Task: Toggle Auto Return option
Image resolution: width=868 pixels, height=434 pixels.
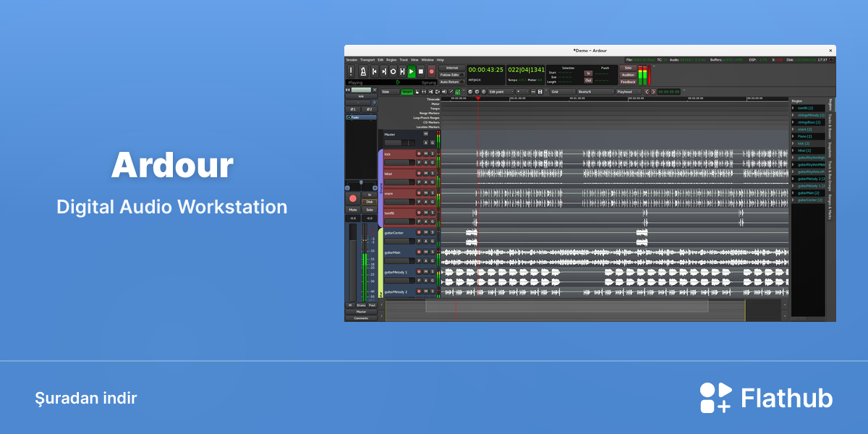Action: tap(452, 82)
